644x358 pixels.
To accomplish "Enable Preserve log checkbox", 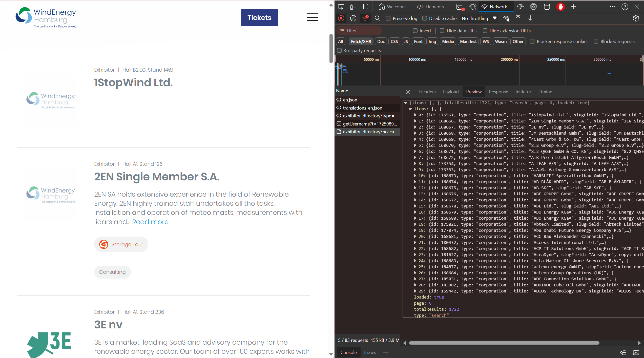I will point(388,18).
